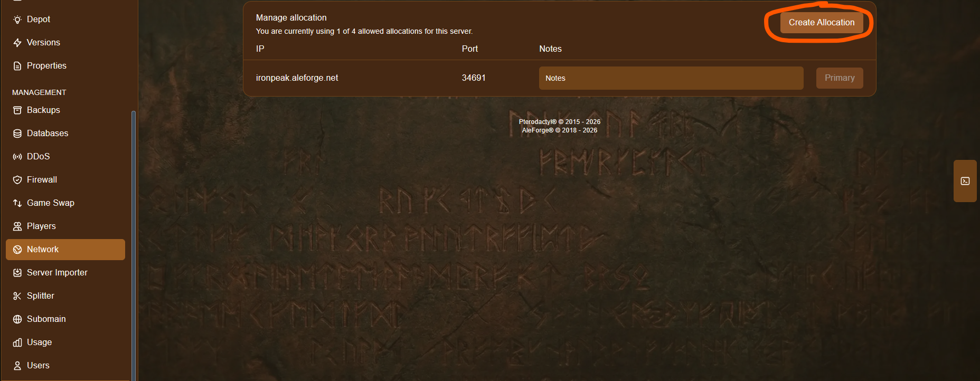
Task: Click the Notes column header
Action: (x=550, y=49)
